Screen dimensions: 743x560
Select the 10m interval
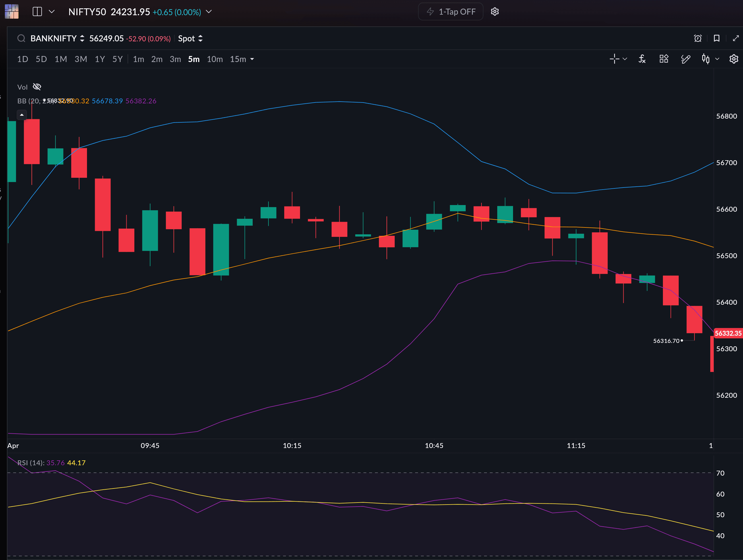coord(215,59)
